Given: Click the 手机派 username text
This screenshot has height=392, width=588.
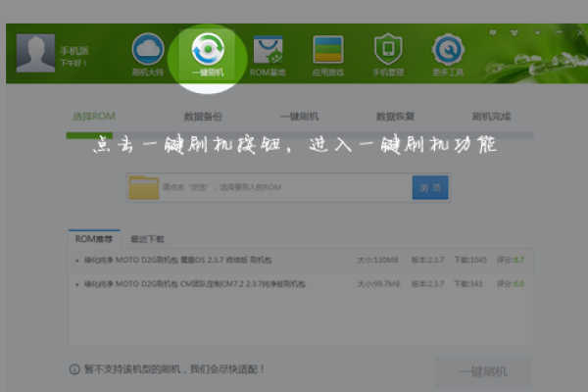Looking at the screenshot, I should pyautogui.click(x=74, y=51).
